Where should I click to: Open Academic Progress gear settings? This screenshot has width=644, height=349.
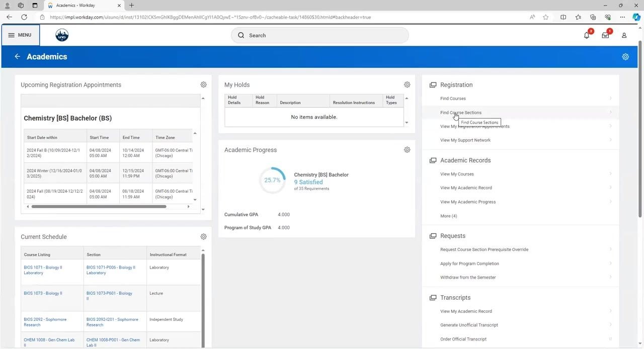click(x=407, y=150)
